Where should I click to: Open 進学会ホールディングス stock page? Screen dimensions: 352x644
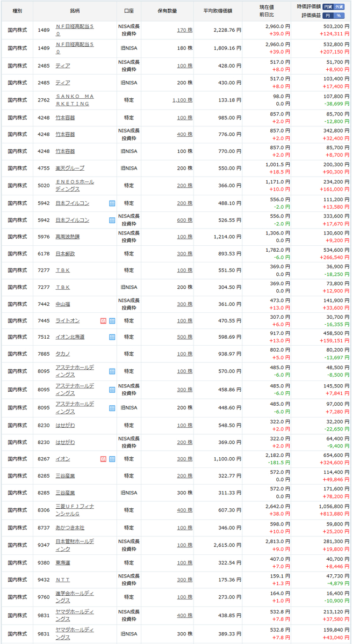point(75,597)
